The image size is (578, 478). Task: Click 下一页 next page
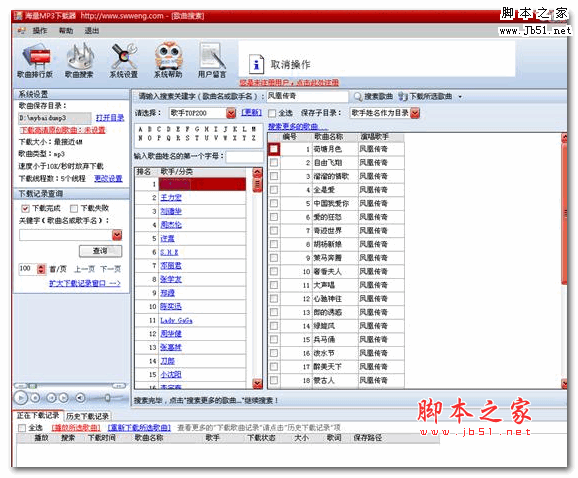tap(111, 269)
